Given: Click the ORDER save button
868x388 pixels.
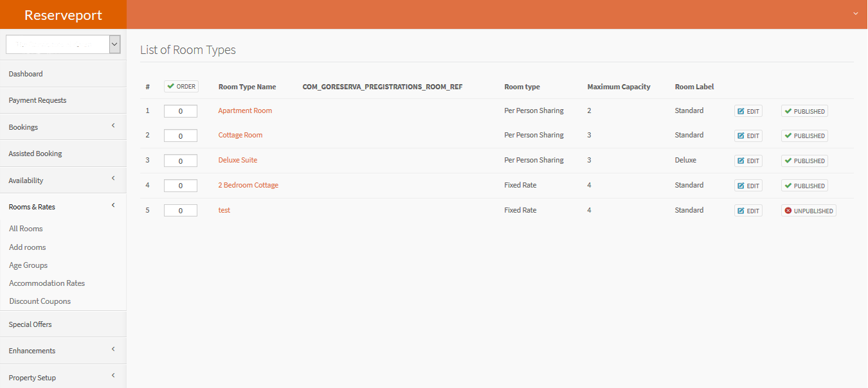Looking at the screenshot, I should pos(181,86).
